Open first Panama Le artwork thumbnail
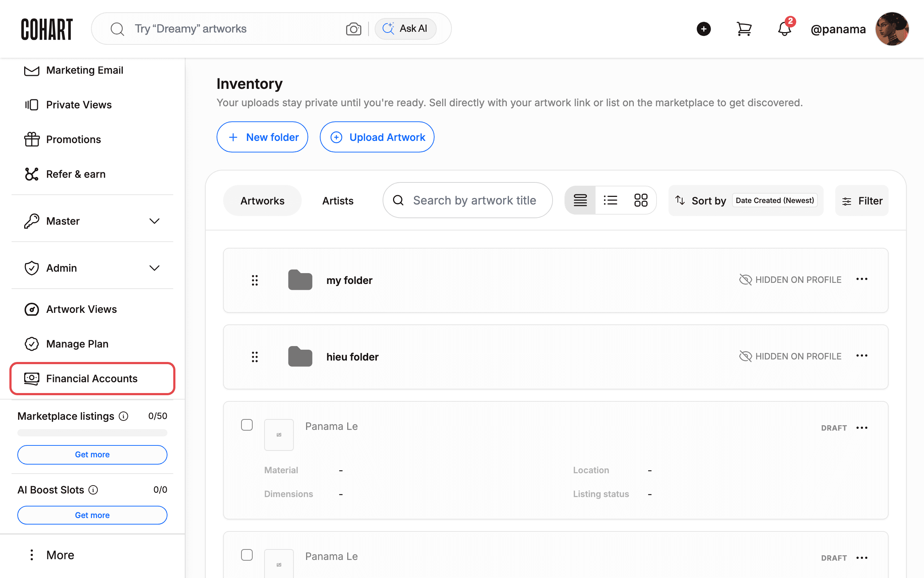Viewport: 924px width, 578px height. pos(279,435)
